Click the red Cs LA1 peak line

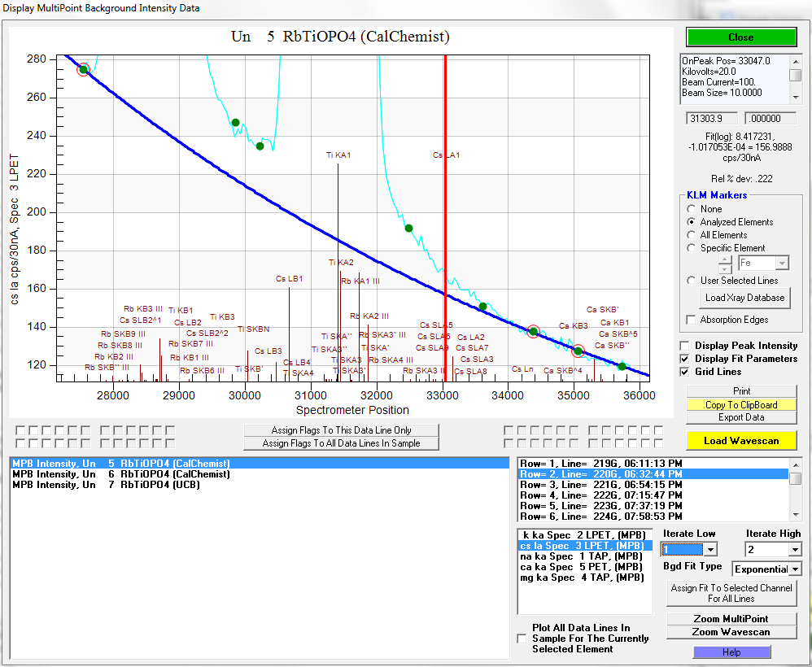(x=445, y=244)
